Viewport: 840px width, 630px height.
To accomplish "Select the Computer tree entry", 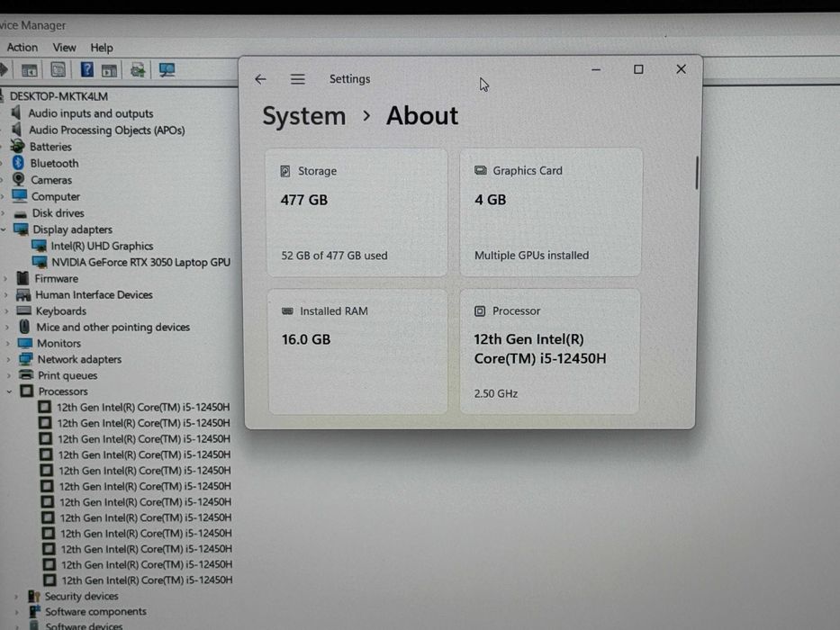I will [x=55, y=196].
